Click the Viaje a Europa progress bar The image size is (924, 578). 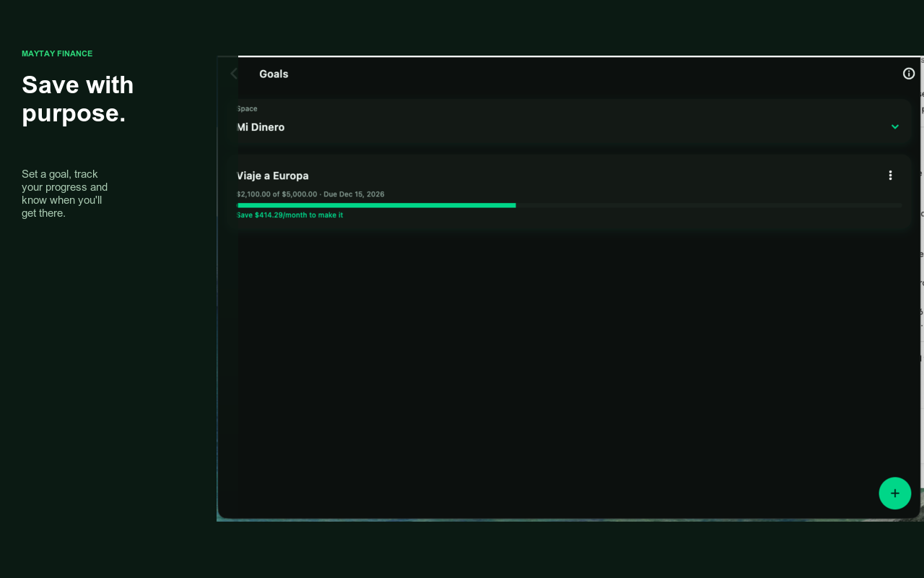tap(569, 205)
